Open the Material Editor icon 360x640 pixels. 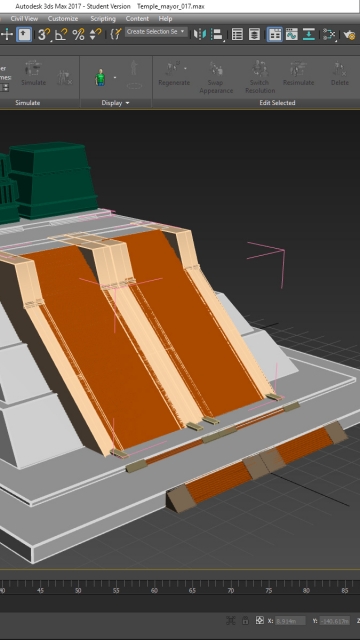coord(329,34)
